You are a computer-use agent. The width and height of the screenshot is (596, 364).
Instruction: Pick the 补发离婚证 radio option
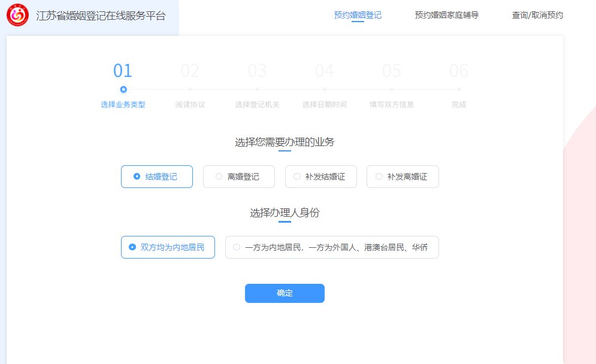click(x=403, y=177)
